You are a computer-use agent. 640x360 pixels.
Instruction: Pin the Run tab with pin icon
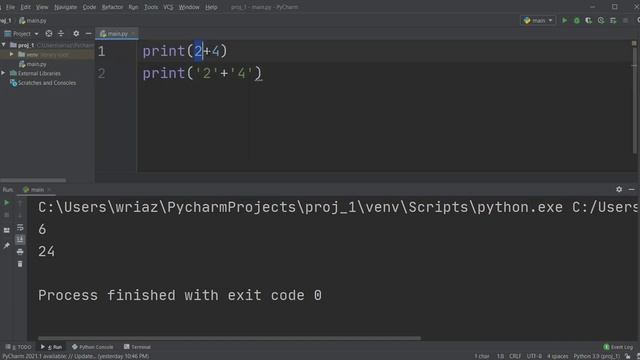pyautogui.click(x=7, y=245)
